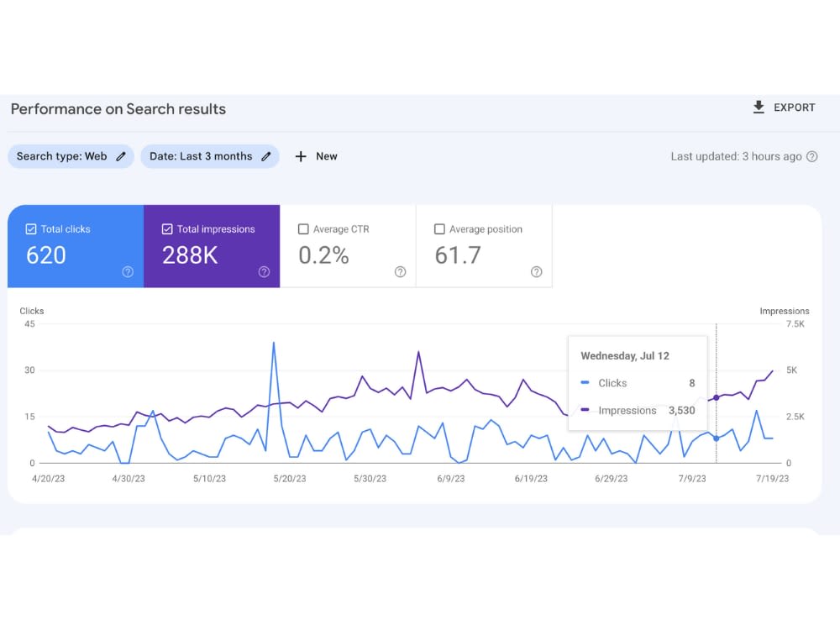The width and height of the screenshot is (840, 630).
Task: Click the 6/29/23 axis date label
Action: coord(612,479)
